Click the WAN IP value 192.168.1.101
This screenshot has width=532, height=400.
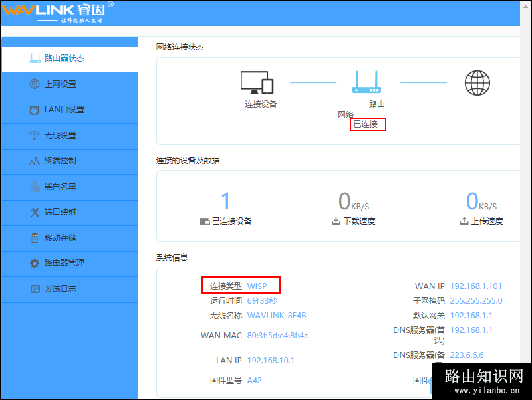pos(475,286)
